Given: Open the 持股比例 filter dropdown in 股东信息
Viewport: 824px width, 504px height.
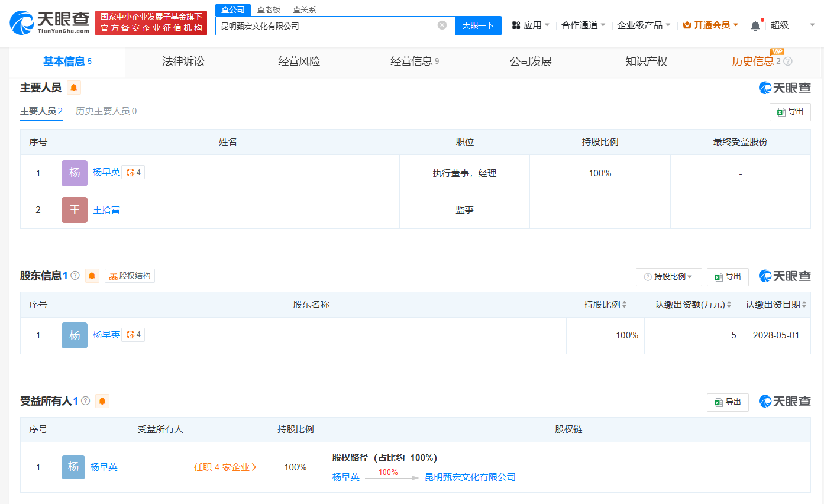Looking at the screenshot, I should (668, 277).
